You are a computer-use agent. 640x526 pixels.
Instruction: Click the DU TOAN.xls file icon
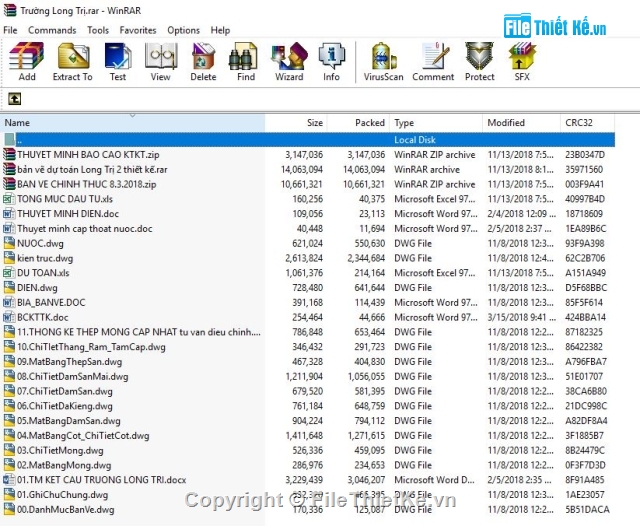coord(9,273)
